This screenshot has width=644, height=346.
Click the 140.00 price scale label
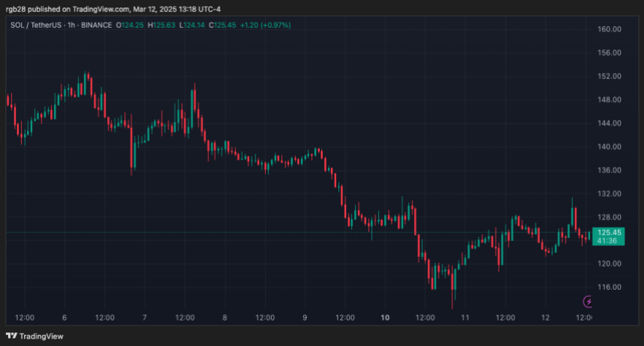click(610, 147)
